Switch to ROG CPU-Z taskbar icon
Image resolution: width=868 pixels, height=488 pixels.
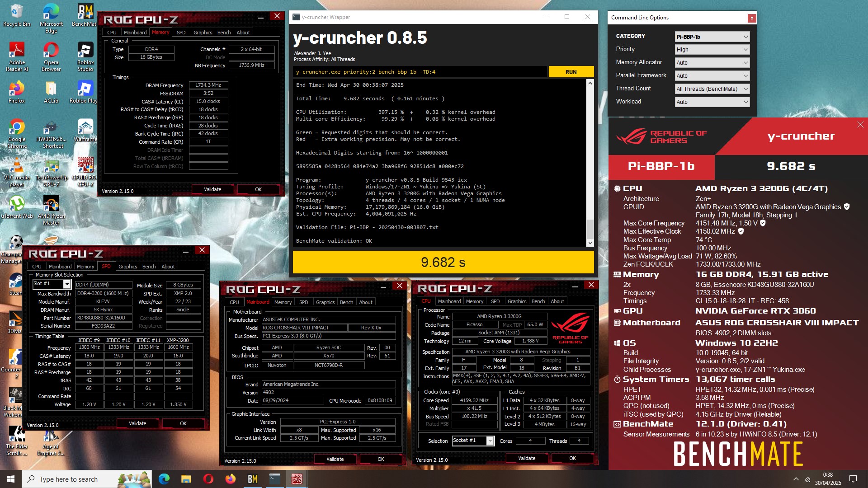click(x=297, y=479)
